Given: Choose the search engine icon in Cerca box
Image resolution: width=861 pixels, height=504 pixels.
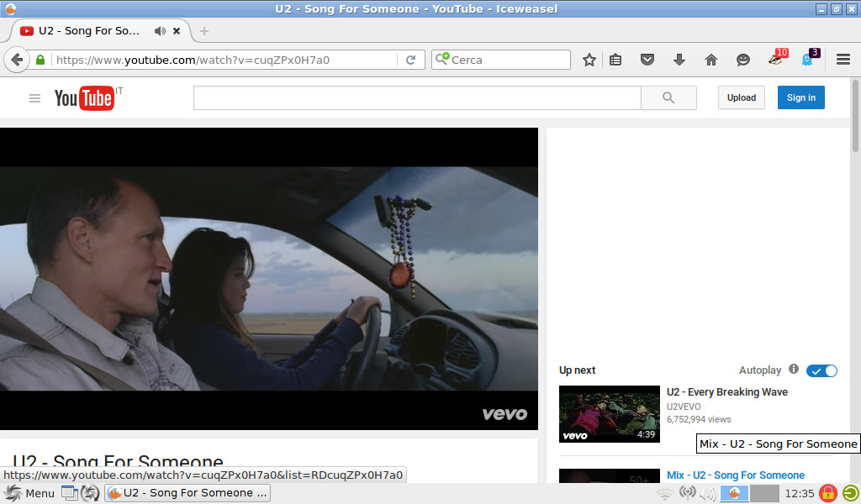Looking at the screenshot, I should pos(442,59).
